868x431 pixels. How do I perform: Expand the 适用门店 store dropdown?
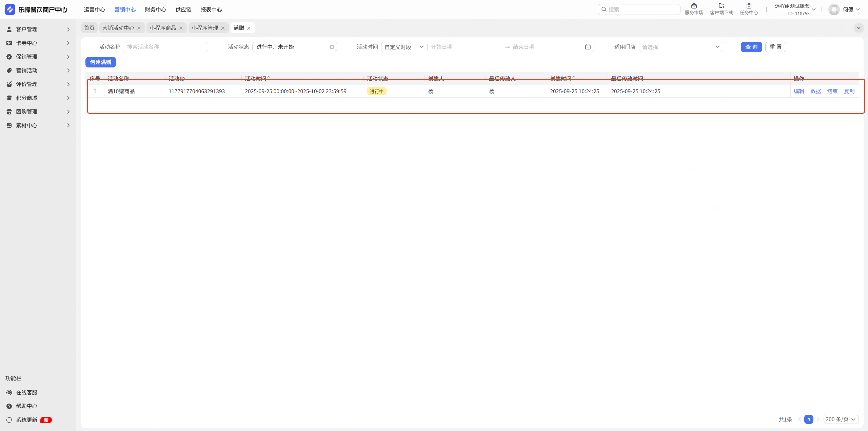680,47
